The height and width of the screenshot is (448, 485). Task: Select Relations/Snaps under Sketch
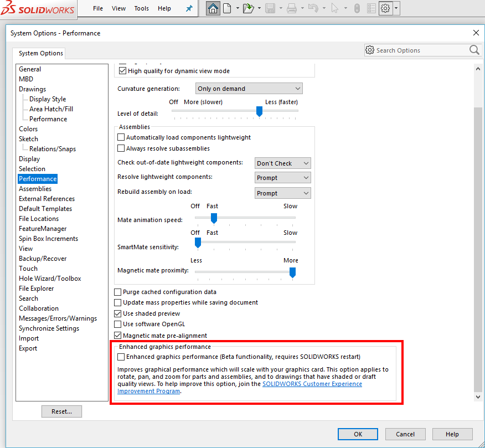[x=53, y=149]
